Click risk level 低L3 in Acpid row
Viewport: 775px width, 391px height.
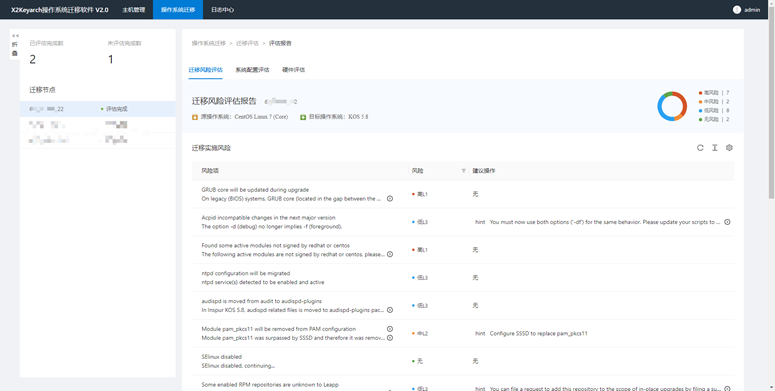coord(420,222)
